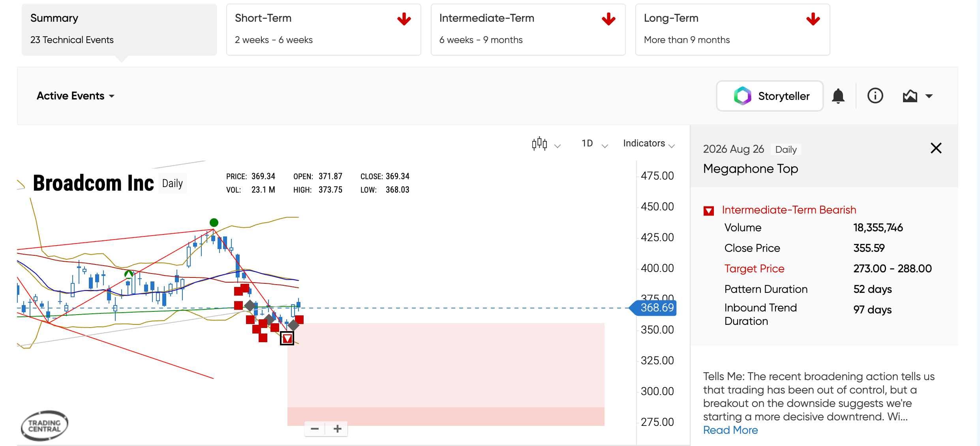The width and height of the screenshot is (980, 446).
Task: Close the Megaphone Top event panel
Action: point(936,148)
